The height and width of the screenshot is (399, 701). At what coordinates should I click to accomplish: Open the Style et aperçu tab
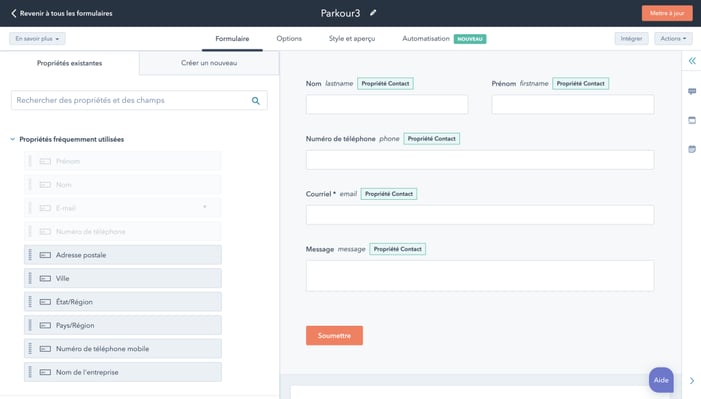(352, 38)
